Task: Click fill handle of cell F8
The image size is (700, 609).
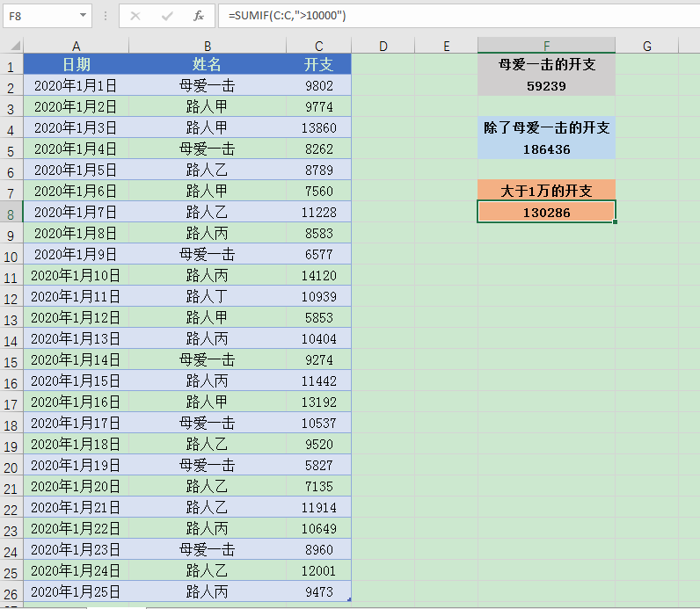Action: tap(616, 221)
